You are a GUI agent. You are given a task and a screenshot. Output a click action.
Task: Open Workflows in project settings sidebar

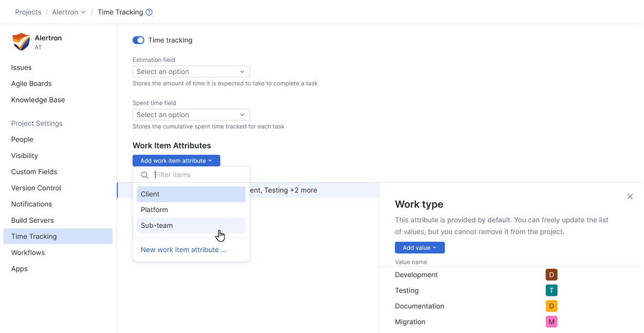pyautogui.click(x=28, y=252)
